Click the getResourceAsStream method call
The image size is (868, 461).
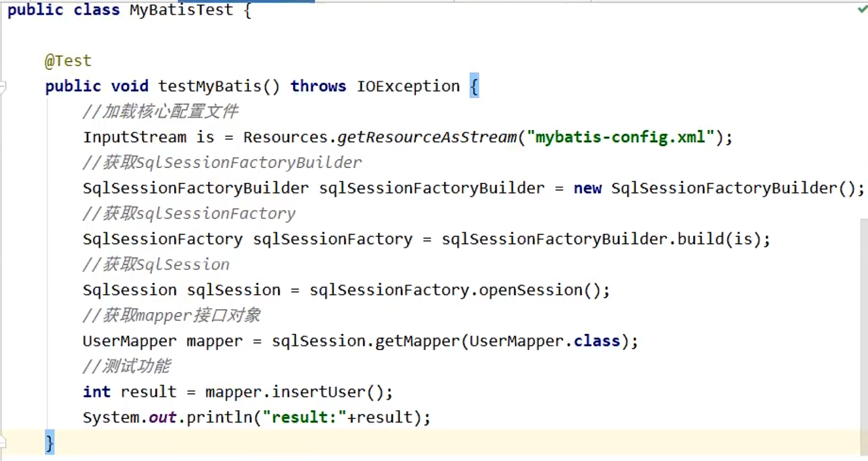click(x=427, y=137)
